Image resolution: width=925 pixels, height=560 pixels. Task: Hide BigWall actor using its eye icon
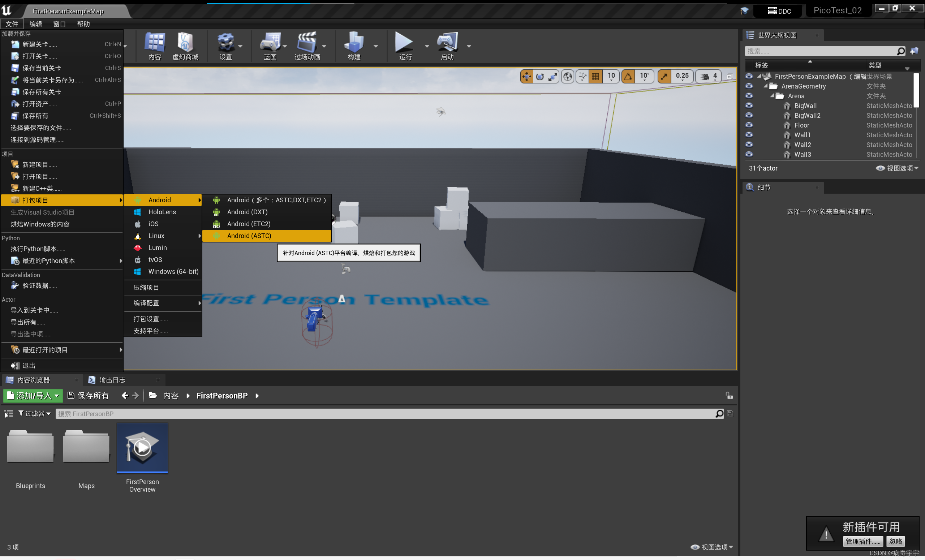click(749, 106)
